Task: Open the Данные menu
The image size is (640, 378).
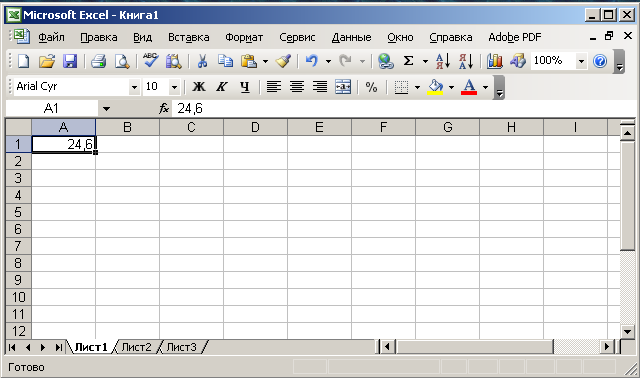Action: tap(351, 37)
